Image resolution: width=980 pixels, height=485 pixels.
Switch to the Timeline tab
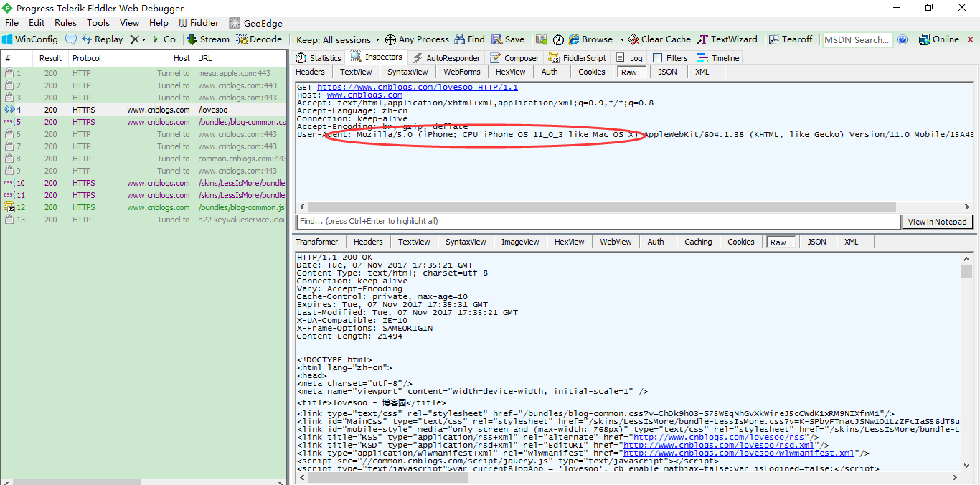[717, 58]
